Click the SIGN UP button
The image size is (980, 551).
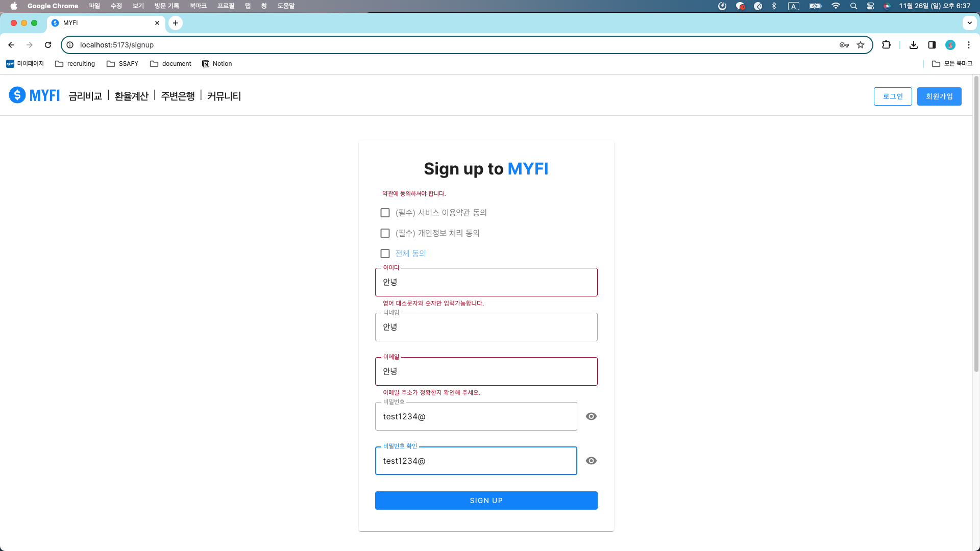486,500
